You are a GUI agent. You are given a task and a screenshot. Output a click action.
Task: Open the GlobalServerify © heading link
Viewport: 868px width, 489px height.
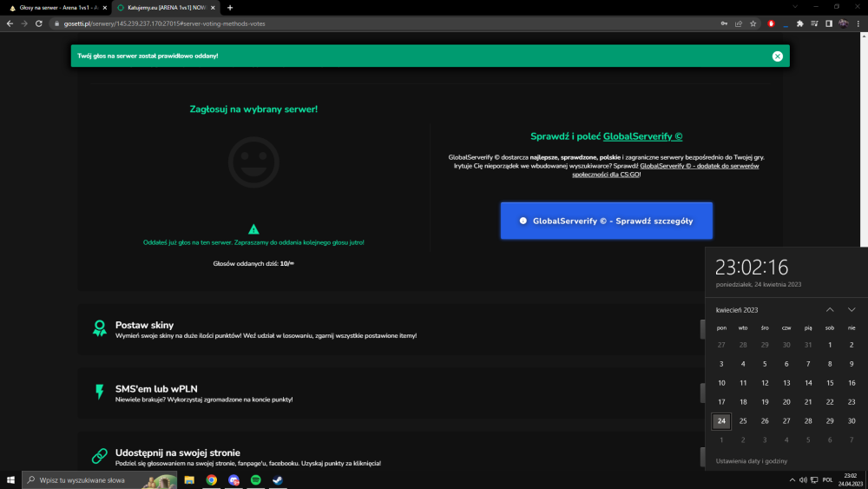point(642,136)
